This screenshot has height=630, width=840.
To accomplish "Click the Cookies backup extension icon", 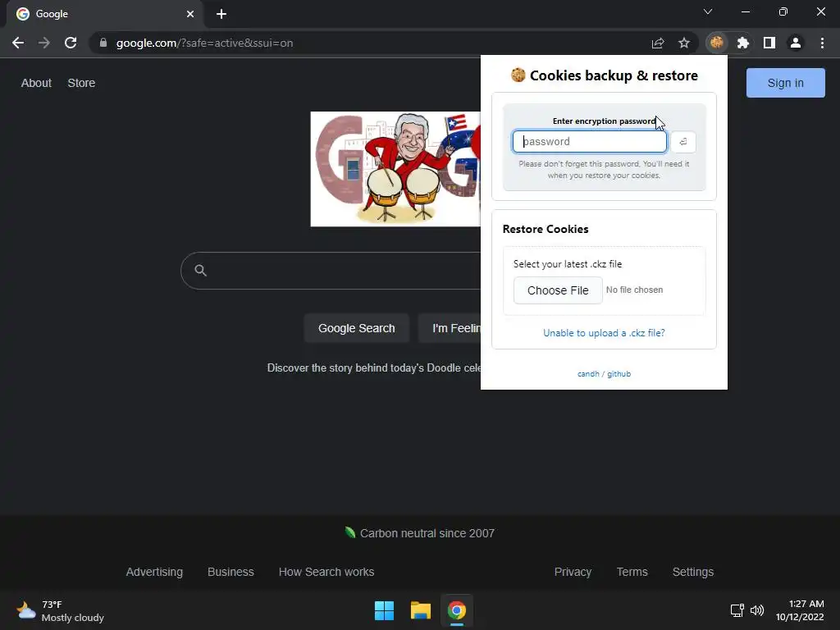I will point(717,43).
